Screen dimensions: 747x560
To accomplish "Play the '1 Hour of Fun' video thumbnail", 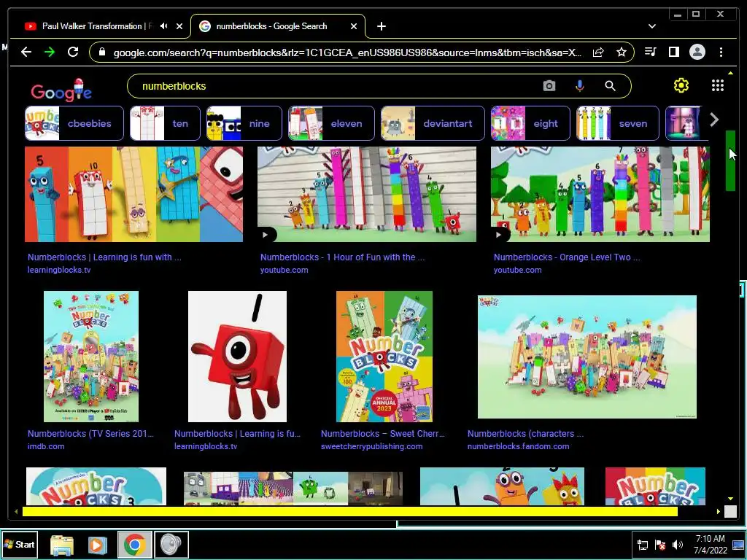I will pos(367,194).
